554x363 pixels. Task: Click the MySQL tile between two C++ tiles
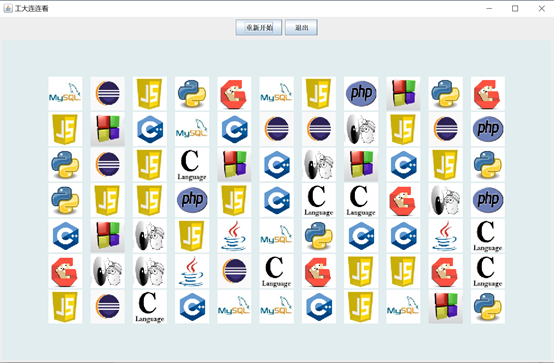(192, 129)
